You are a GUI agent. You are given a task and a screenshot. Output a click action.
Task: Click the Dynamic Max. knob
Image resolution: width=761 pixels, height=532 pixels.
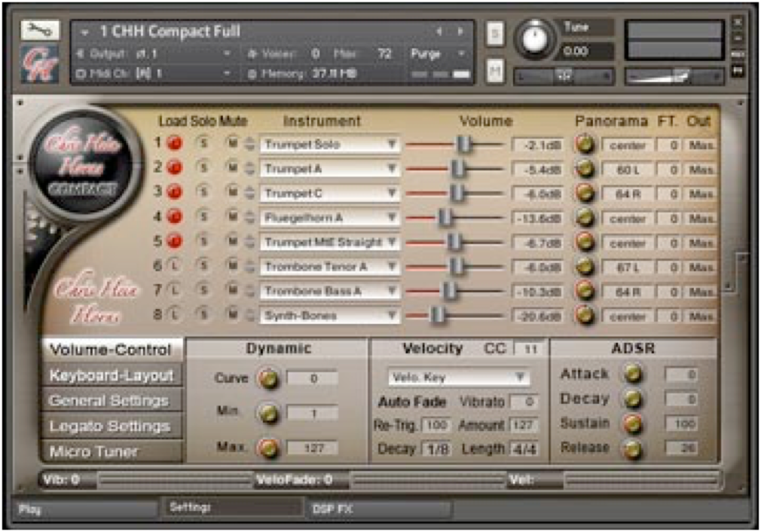tap(268, 448)
